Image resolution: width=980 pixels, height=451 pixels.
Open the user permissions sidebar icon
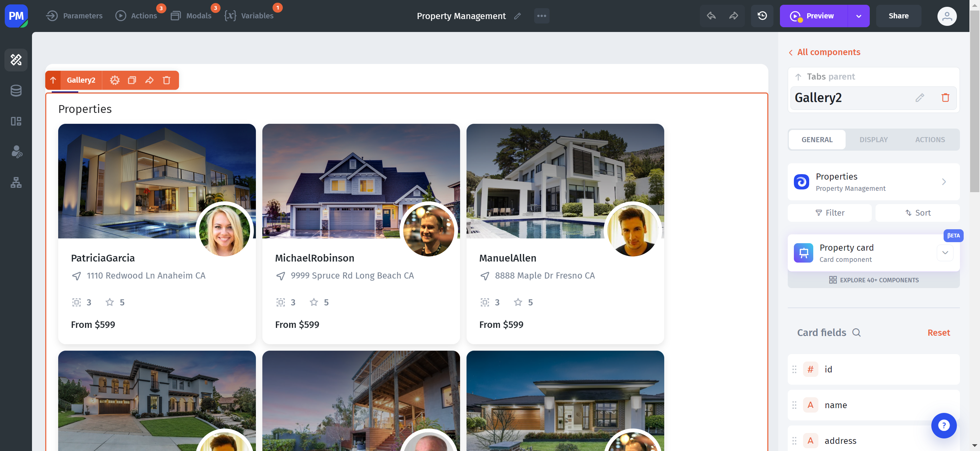[16, 152]
